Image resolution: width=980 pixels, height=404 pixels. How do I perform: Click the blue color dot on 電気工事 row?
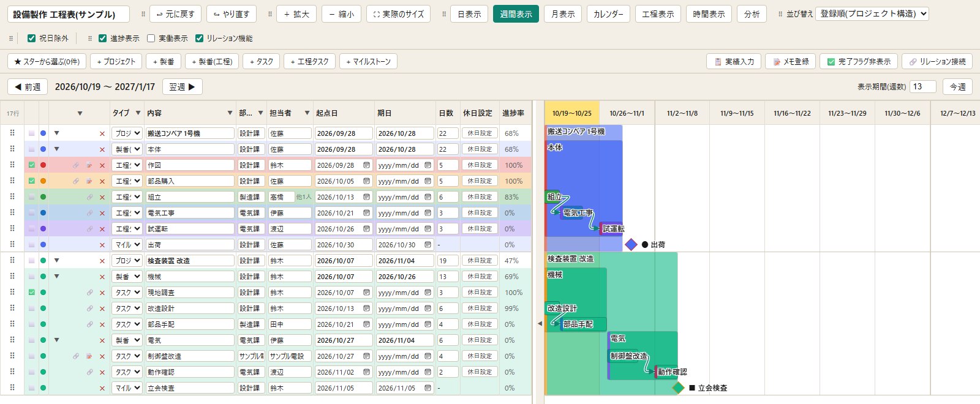pos(43,213)
